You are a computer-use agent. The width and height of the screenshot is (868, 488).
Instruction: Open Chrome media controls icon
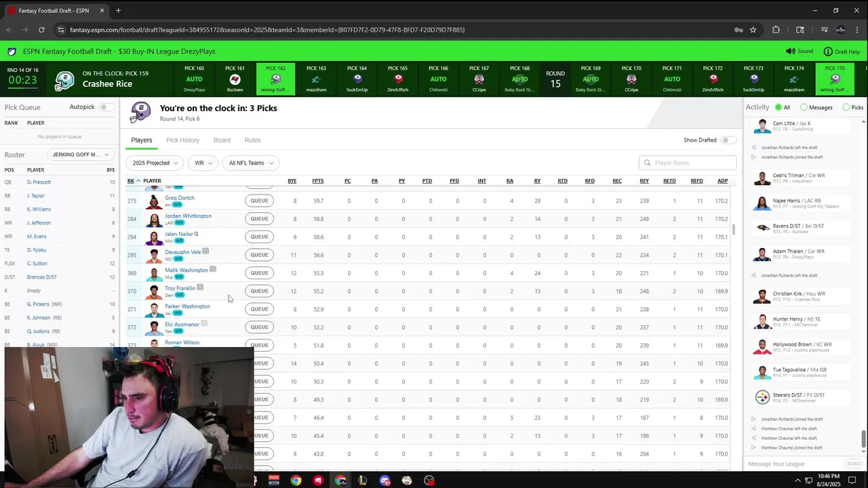(x=824, y=30)
